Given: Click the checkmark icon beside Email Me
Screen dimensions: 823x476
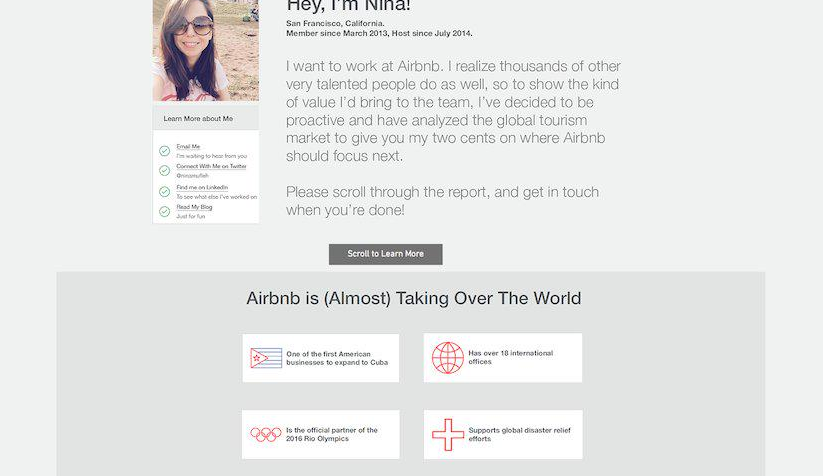Looking at the screenshot, I should point(164,151).
